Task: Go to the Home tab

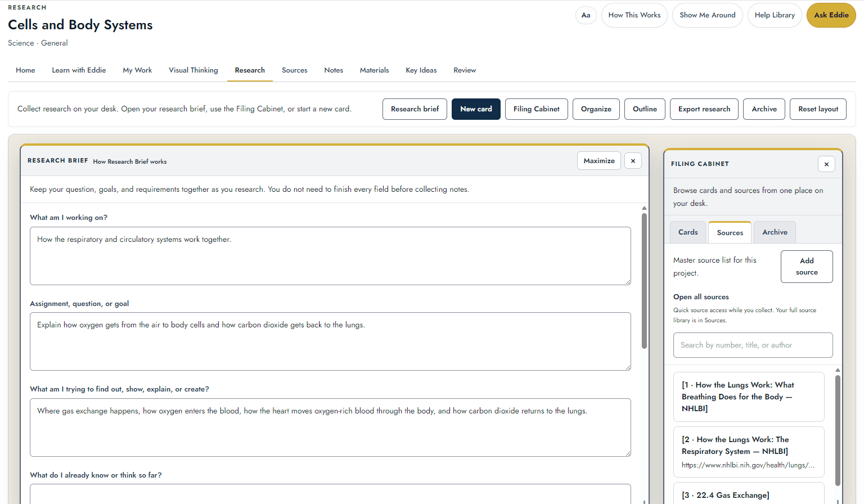Action: click(x=25, y=70)
